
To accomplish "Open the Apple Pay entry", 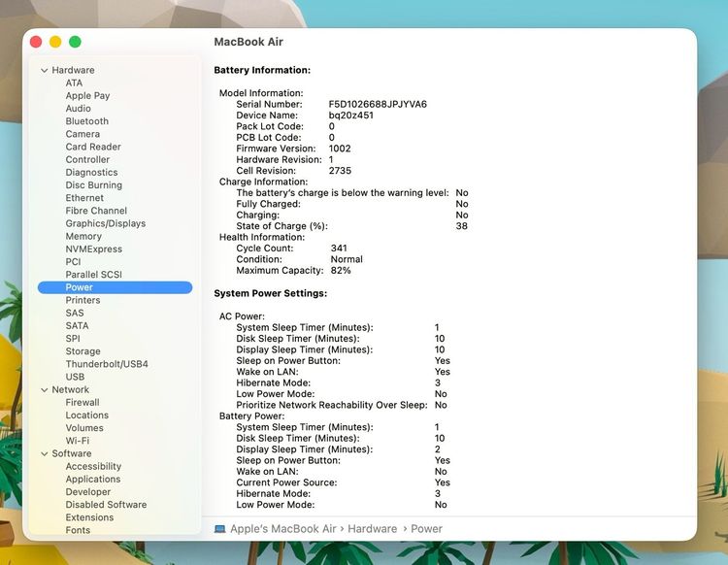I will coord(87,96).
